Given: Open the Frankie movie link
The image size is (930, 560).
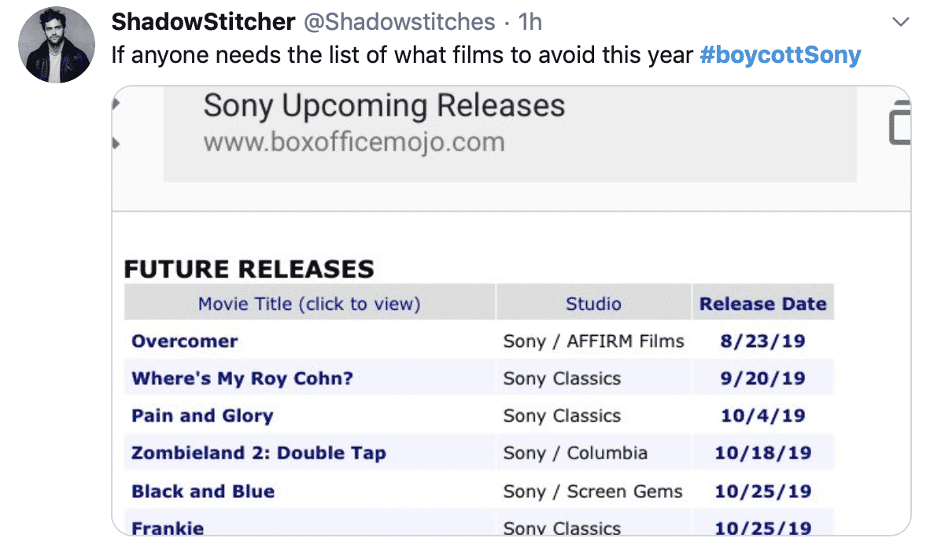Looking at the screenshot, I should click(168, 528).
